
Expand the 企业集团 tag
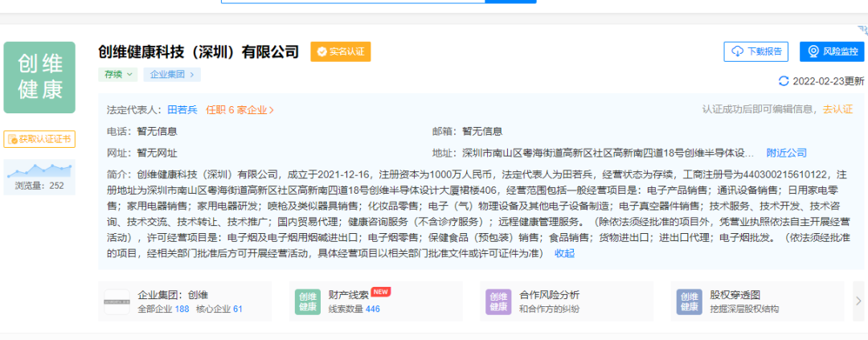point(172,75)
